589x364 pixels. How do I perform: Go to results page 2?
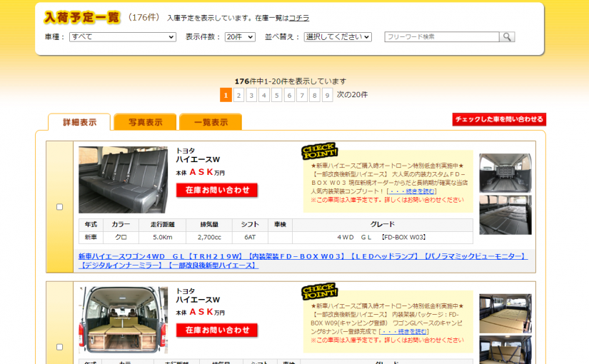click(238, 95)
